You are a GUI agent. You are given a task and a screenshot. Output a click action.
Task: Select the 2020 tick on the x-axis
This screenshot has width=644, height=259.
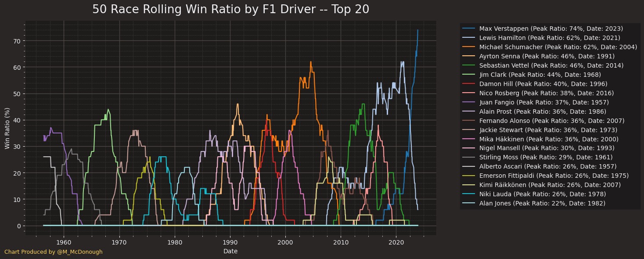pos(396,242)
